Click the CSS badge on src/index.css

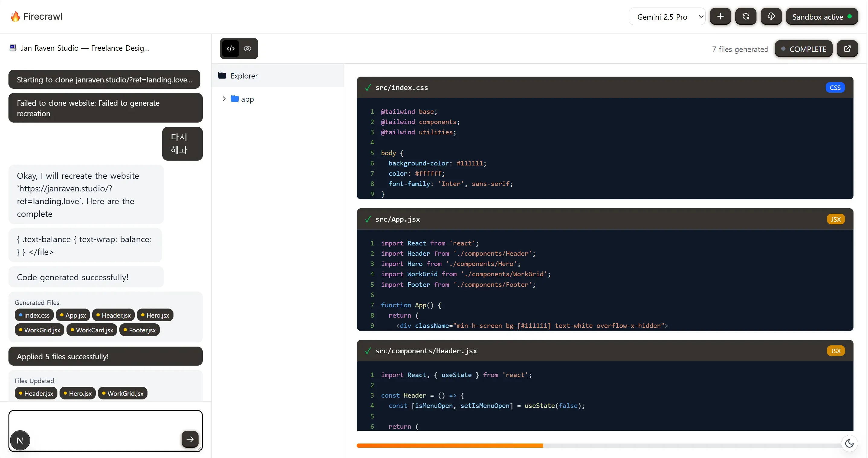click(x=835, y=88)
